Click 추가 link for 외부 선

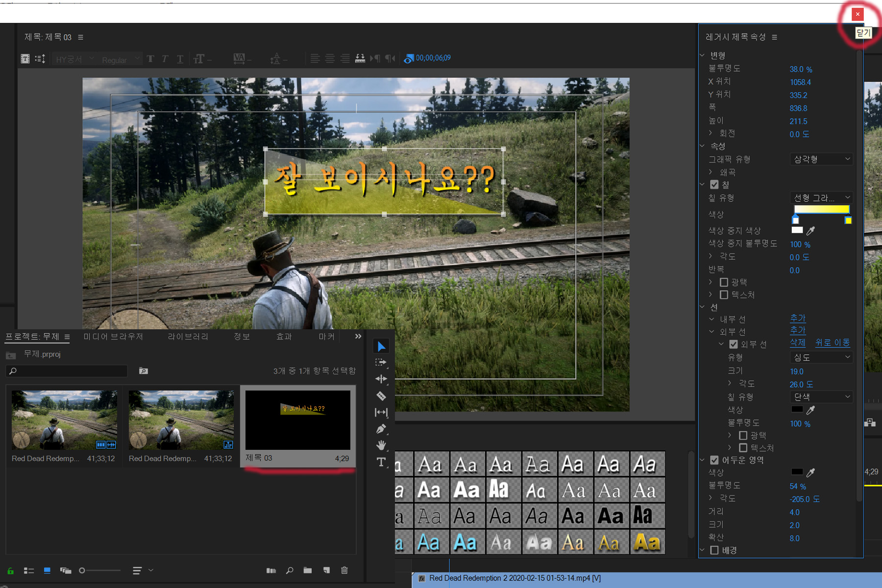[798, 330]
